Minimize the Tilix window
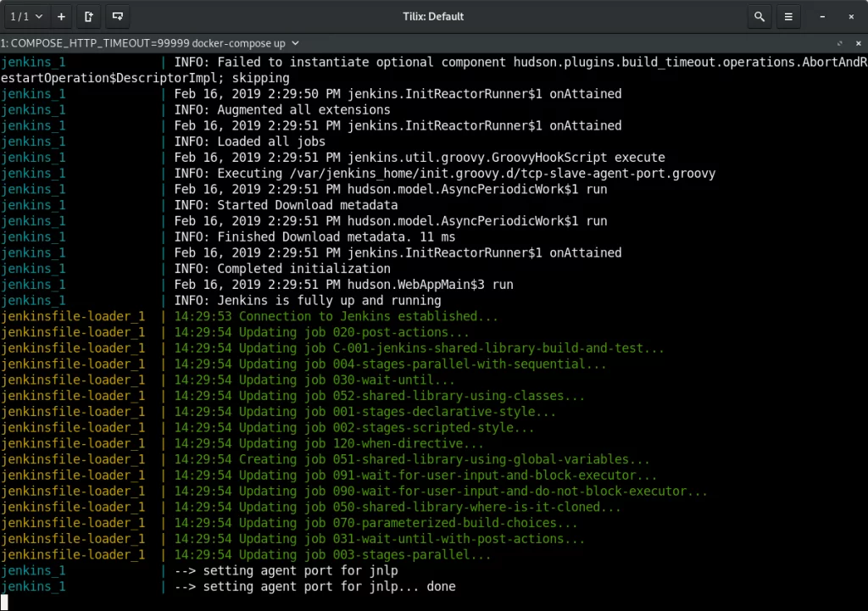 [822, 17]
